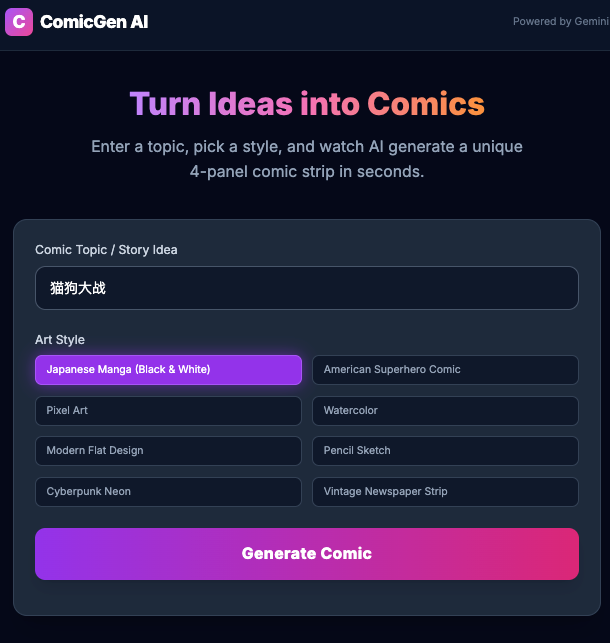Click the Art Style section label
610x643 pixels.
click(60, 340)
